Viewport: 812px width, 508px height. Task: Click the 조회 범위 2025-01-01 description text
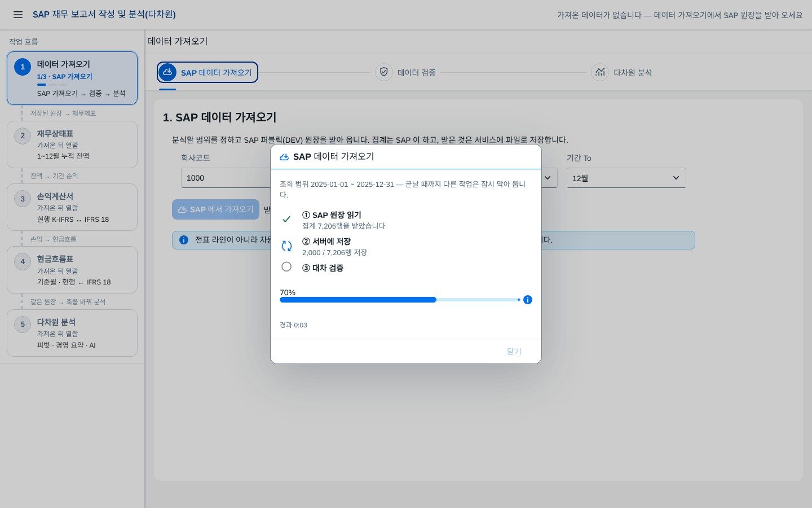tap(403, 189)
